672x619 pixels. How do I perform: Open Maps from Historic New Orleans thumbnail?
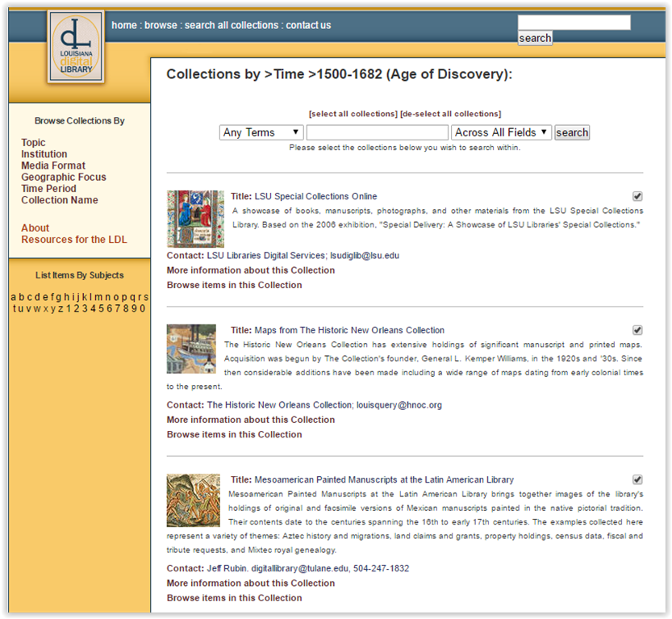pyautogui.click(x=191, y=349)
